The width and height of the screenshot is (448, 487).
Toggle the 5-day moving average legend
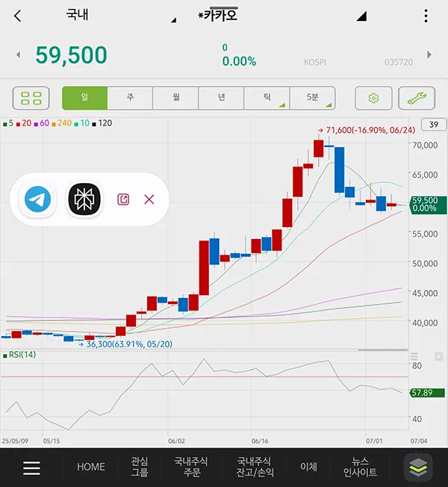click(x=8, y=123)
